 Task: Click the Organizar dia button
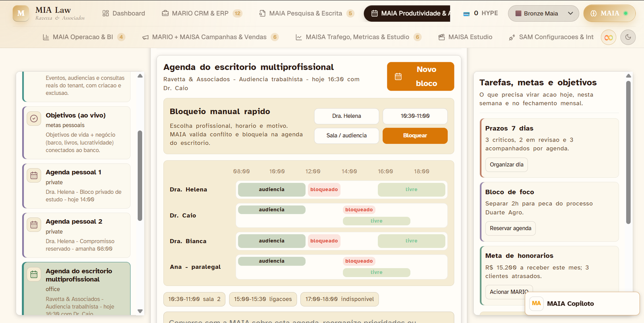[507, 165]
